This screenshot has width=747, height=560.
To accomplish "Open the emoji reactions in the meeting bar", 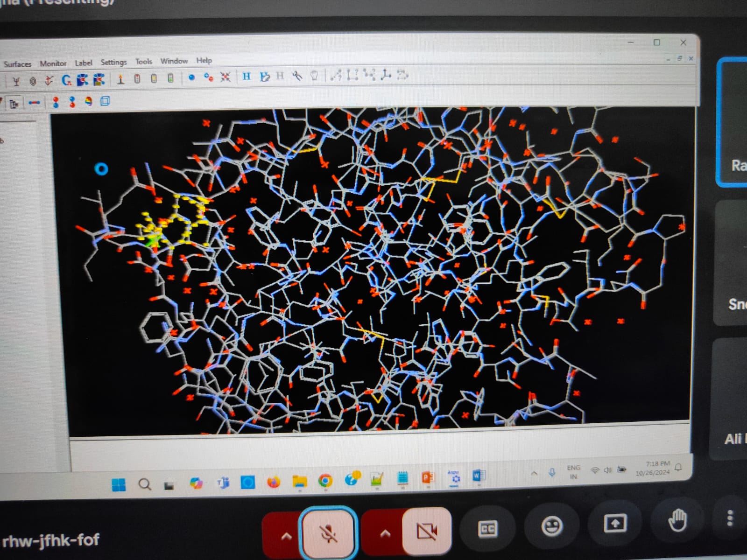I will [552, 526].
